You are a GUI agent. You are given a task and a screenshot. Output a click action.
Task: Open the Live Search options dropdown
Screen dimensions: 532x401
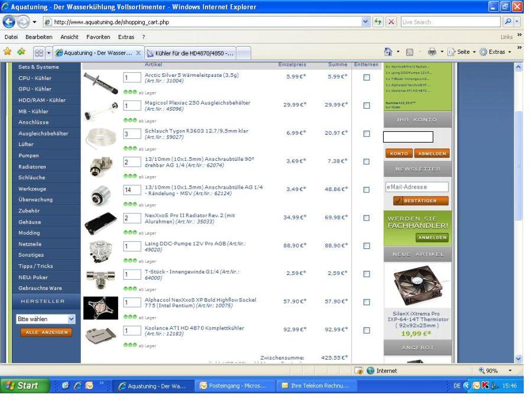(517, 22)
